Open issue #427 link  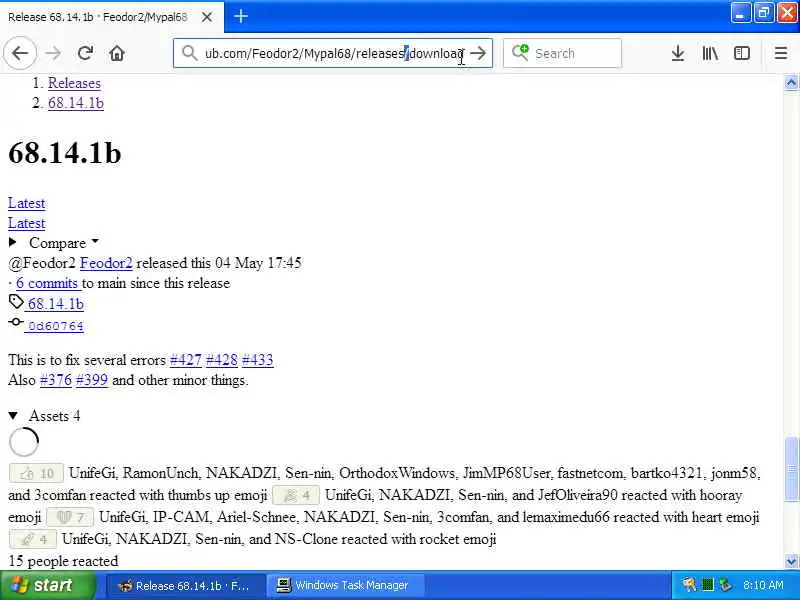pyautogui.click(x=186, y=360)
